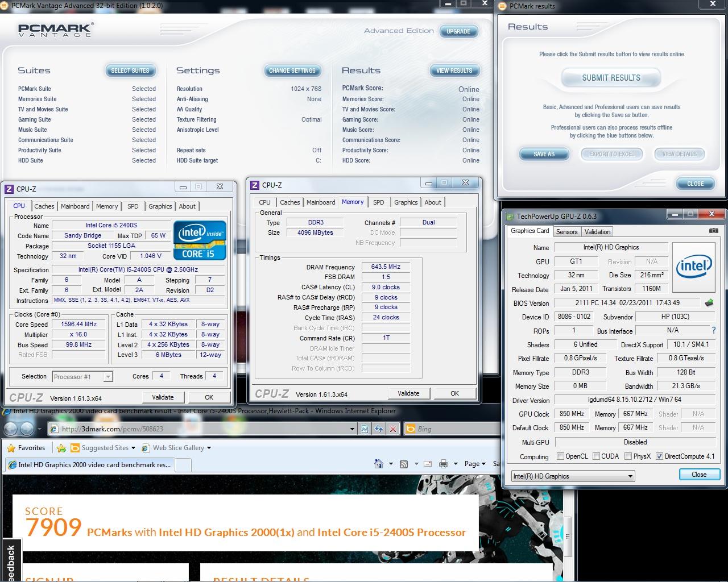This screenshot has width=728, height=582.
Task: Click the GPU-Z title bar icon
Action: coord(510,216)
